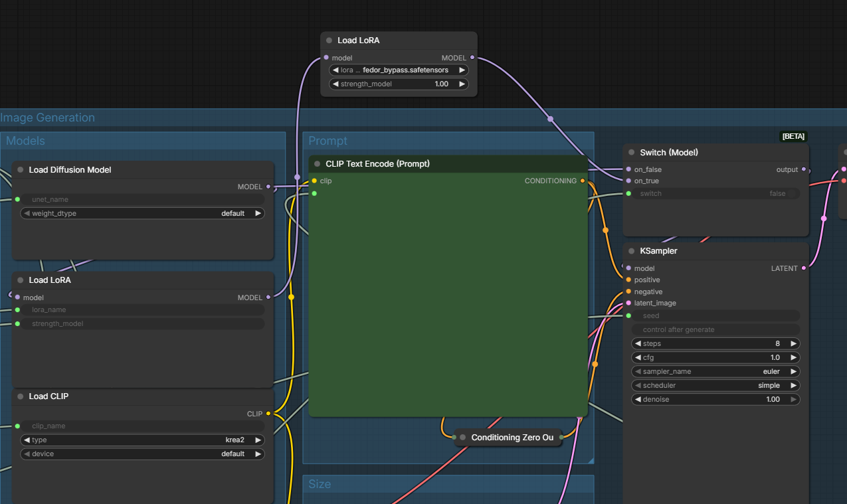Open the lora_name fedor_bypass.safetensors dropdown
The width and height of the screenshot is (847, 504).
click(x=399, y=70)
